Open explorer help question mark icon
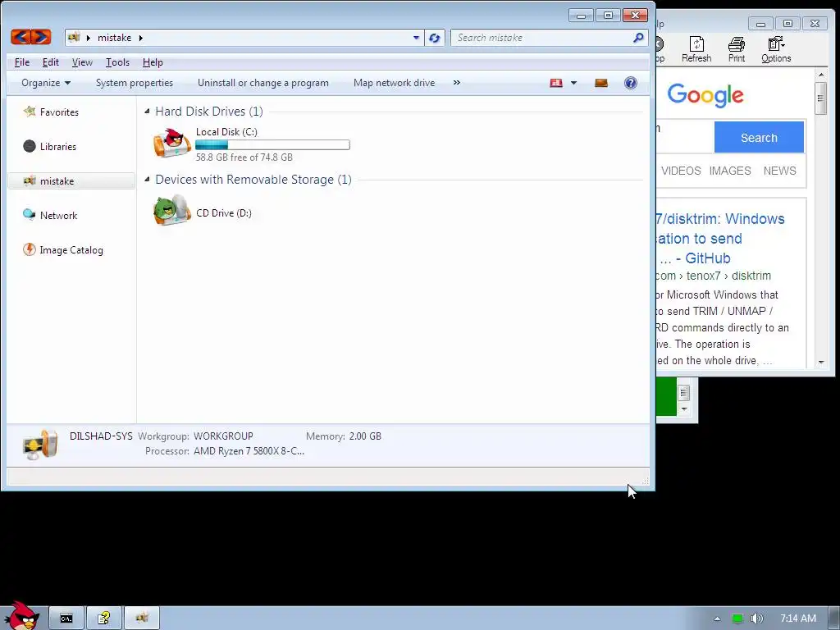 [631, 83]
